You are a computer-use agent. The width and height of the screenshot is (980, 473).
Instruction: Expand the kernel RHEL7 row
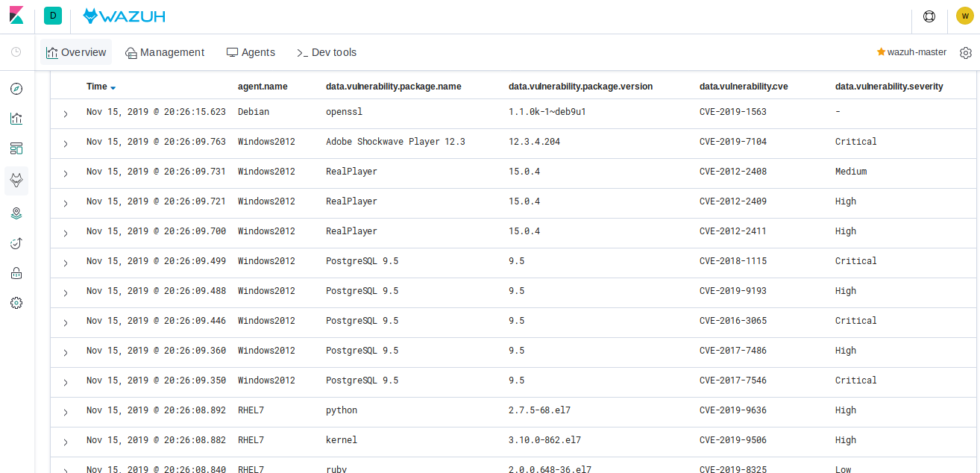click(66, 442)
